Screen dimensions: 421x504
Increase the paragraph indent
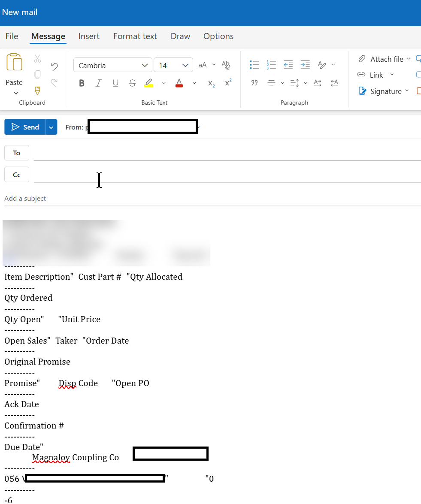point(305,65)
